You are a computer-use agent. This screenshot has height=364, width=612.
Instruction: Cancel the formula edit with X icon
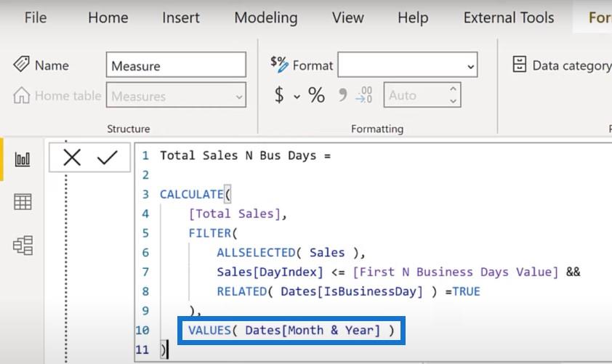pos(72,157)
